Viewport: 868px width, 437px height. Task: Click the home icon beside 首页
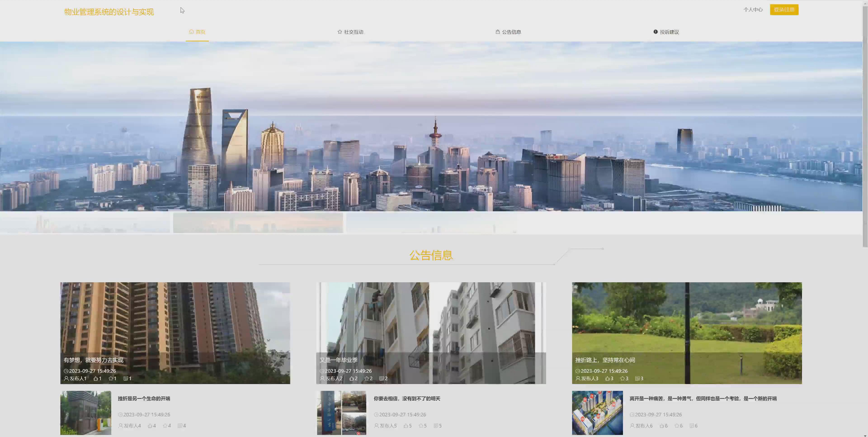191,32
